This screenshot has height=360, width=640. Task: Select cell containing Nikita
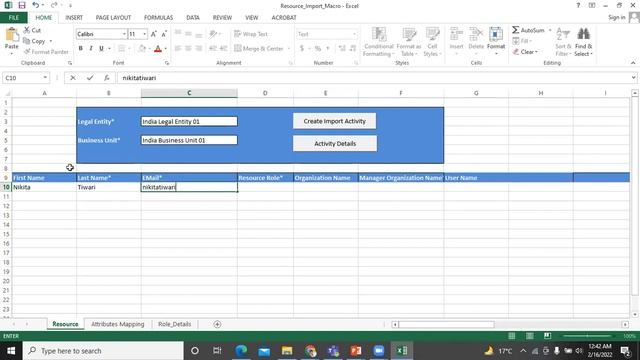(44, 187)
